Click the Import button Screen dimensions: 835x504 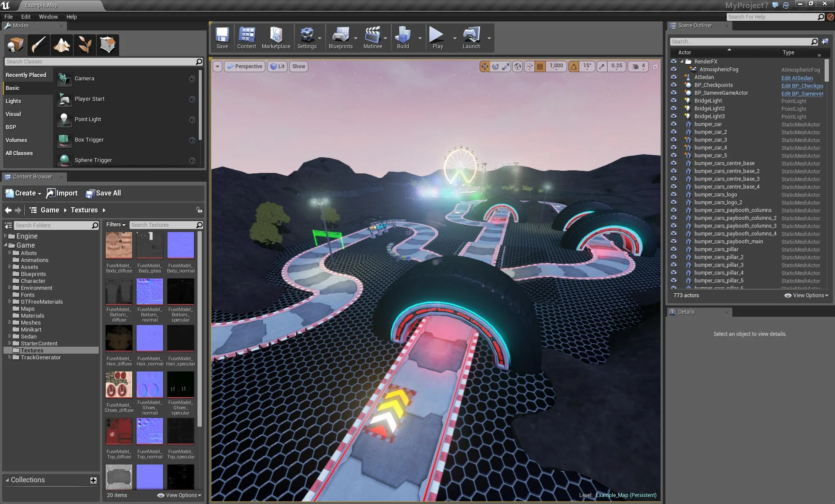point(62,193)
